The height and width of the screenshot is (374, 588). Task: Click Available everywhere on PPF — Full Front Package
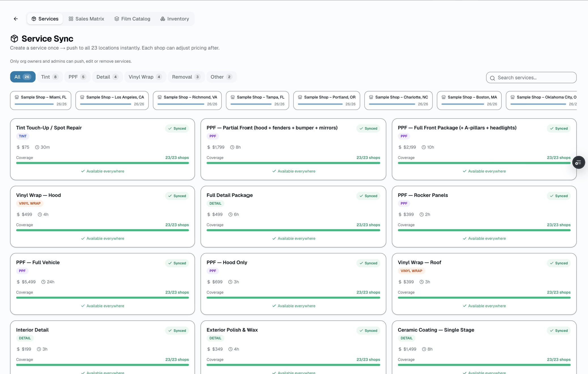(484, 171)
